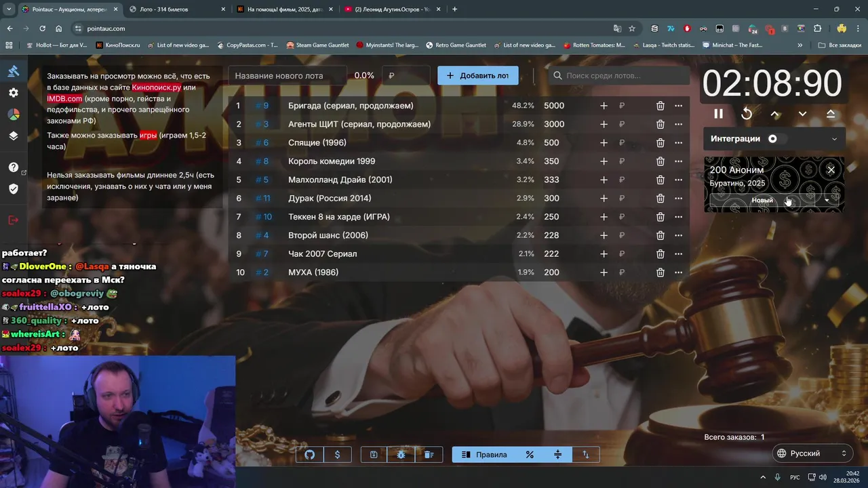The width and height of the screenshot is (868, 488).
Task: Click the РУС language indicator in taskbar
Action: click(795, 477)
